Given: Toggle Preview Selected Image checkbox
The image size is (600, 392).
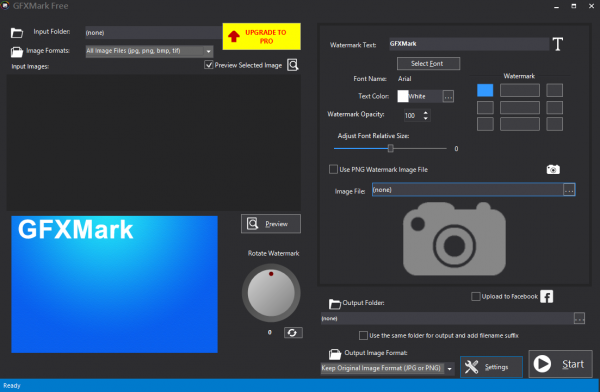Looking at the screenshot, I should tap(209, 65).
